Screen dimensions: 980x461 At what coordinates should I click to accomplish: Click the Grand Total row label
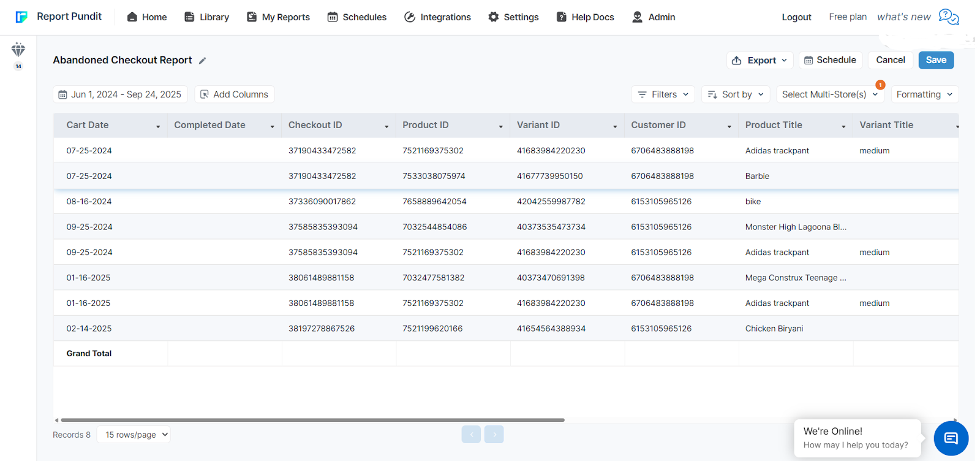coord(89,354)
